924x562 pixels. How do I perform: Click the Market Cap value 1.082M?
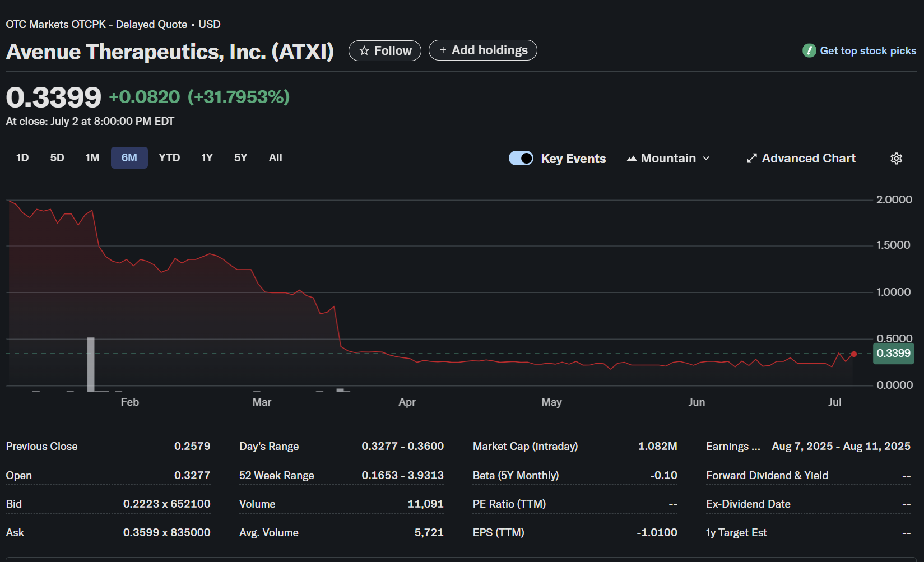click(x=658, y=447)
